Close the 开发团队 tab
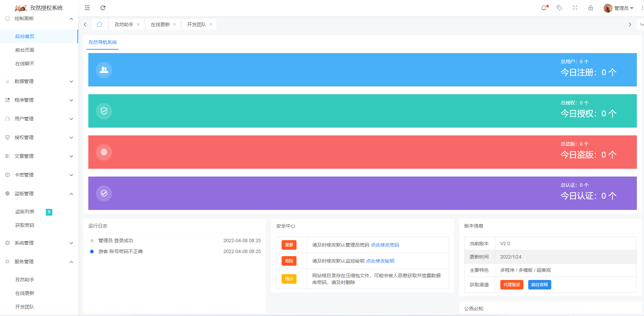Screen dimensions: 644x316 click(x=211, y=24)
